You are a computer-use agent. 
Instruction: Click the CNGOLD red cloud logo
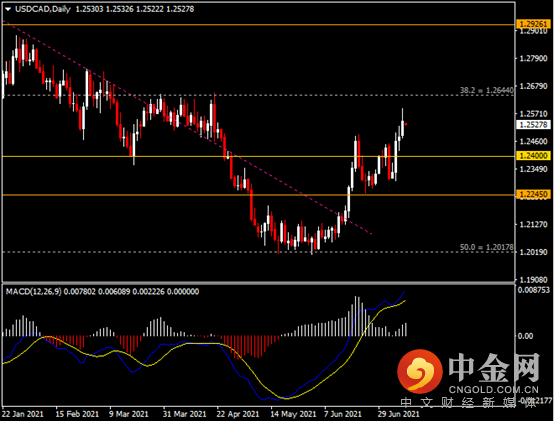pyautogui.click(x=420, y=371)
